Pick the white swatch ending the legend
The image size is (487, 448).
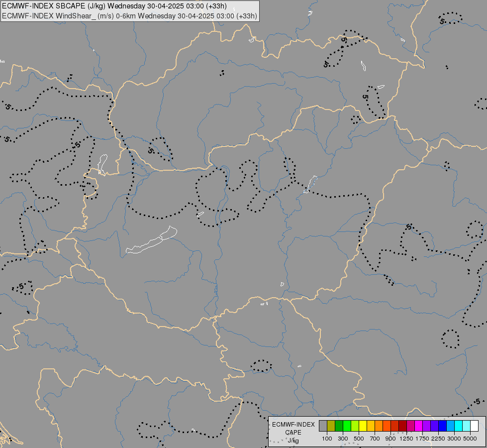[474, 426]
